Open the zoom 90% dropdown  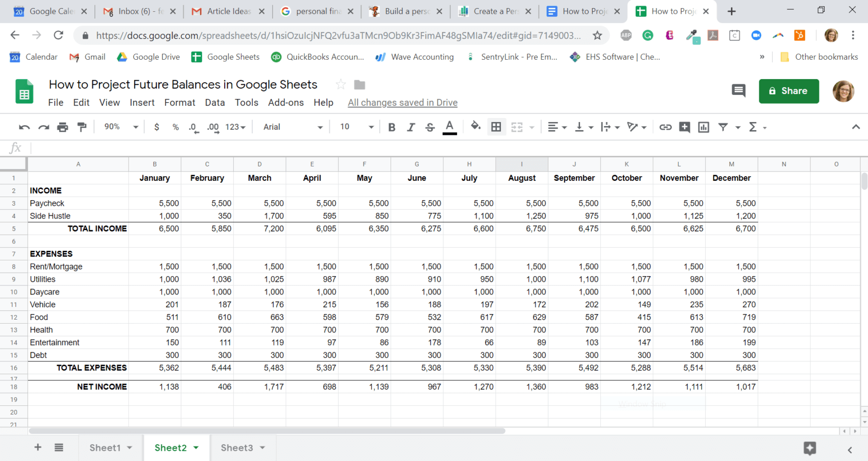click(x=121, y=127)
